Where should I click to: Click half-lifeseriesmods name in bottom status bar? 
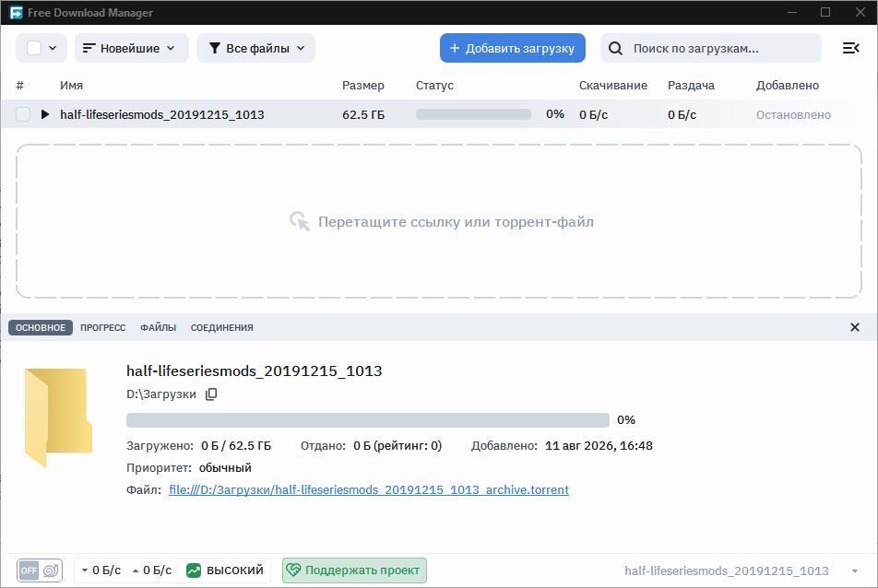click(726, 570)
